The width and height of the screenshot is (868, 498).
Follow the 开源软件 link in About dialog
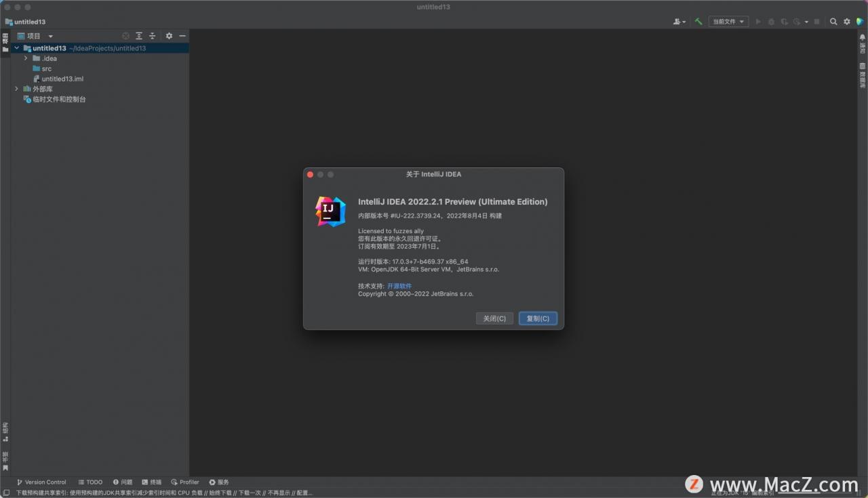pos(399,286)
